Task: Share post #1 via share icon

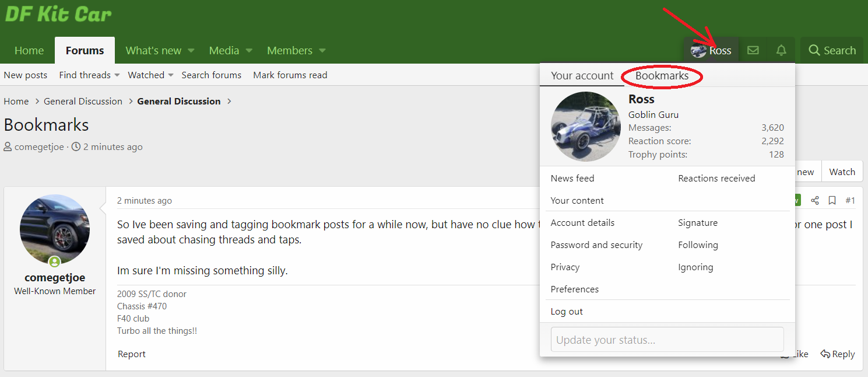Action: tap(815, 201)
